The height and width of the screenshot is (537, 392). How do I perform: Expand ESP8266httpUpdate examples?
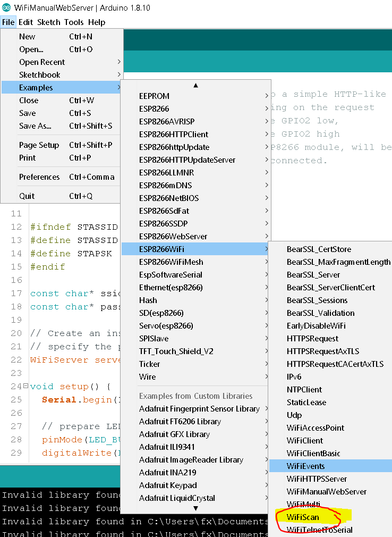pos(195,147)
